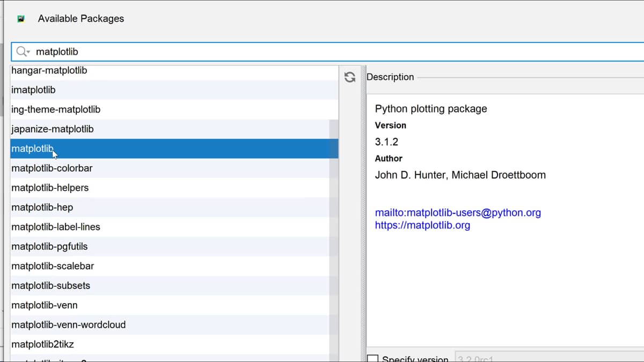Screen dimensions: 644x362
Task: Select matplotlib-hep package
Action: click(174, 207)
